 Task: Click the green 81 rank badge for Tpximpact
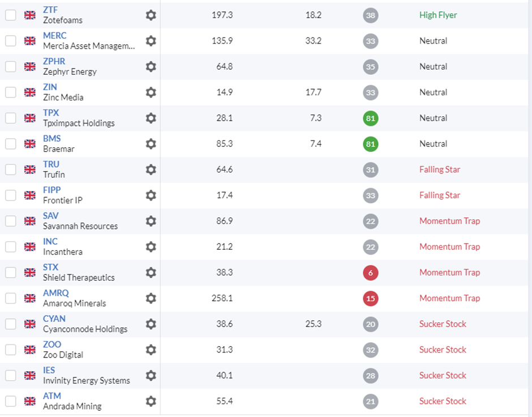tap(371, 118)
